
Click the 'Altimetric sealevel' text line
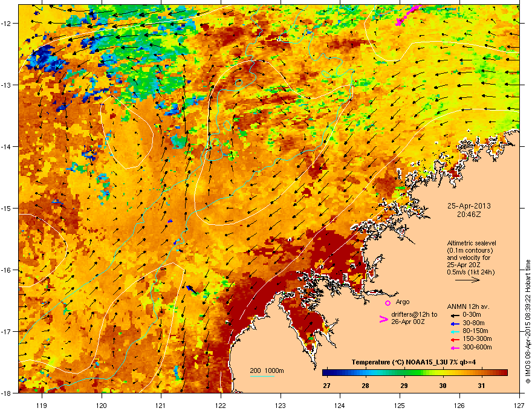pyautogui.click(x=472, y=243)
